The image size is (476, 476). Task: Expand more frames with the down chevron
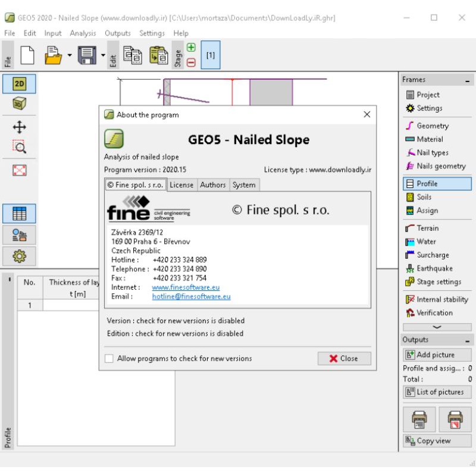(437, 327)
